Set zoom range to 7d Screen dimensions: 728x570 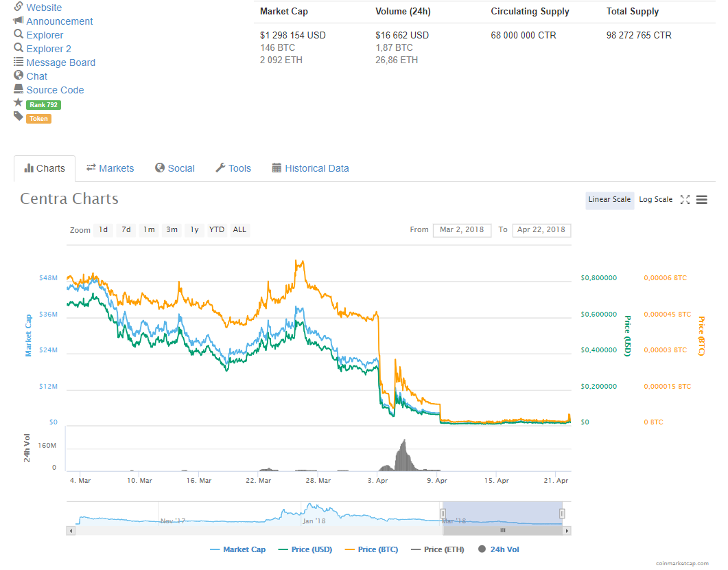click(x=126, y=230)
